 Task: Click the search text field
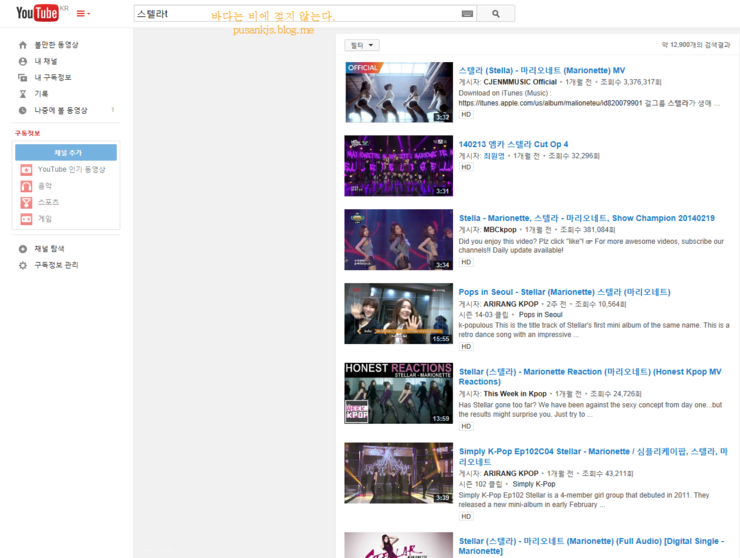pos(296,14)
